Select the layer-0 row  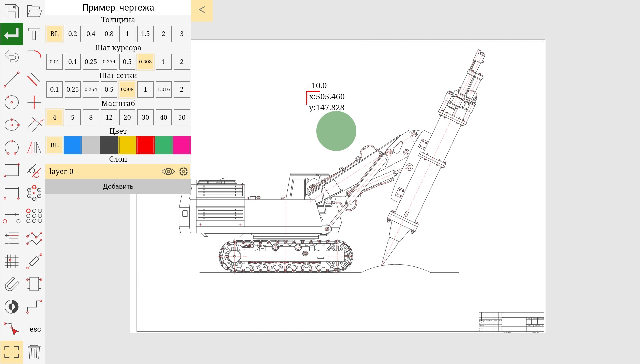[x=118, y=171]
